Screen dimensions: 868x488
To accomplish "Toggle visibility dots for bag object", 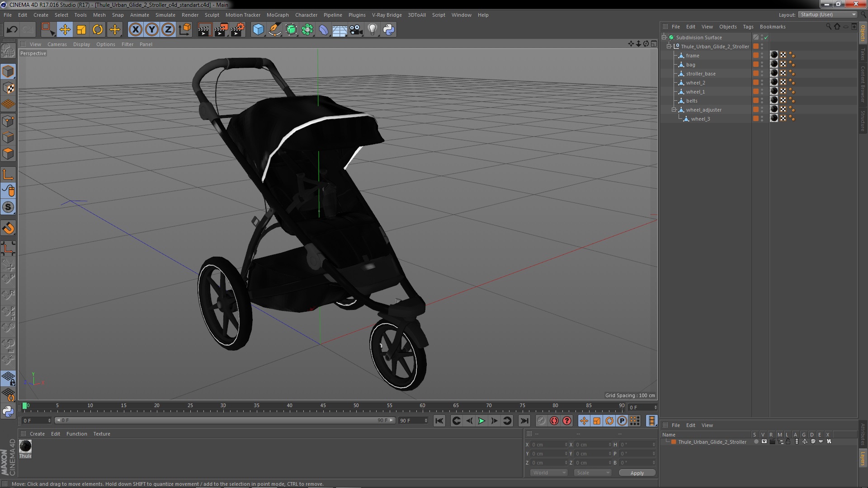I will point(762,64).
